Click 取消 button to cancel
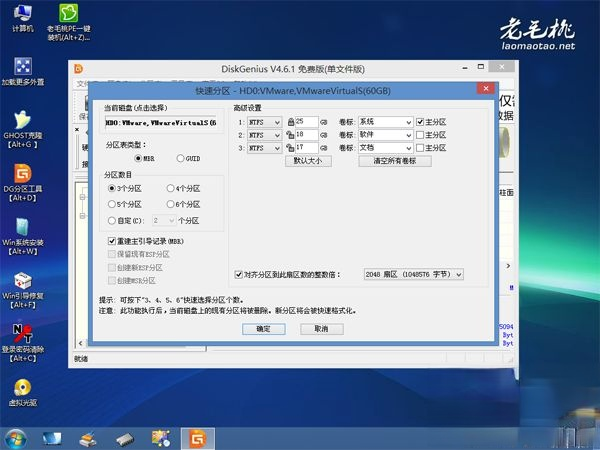This screenshot has height=450, width=600. (322, 329)
